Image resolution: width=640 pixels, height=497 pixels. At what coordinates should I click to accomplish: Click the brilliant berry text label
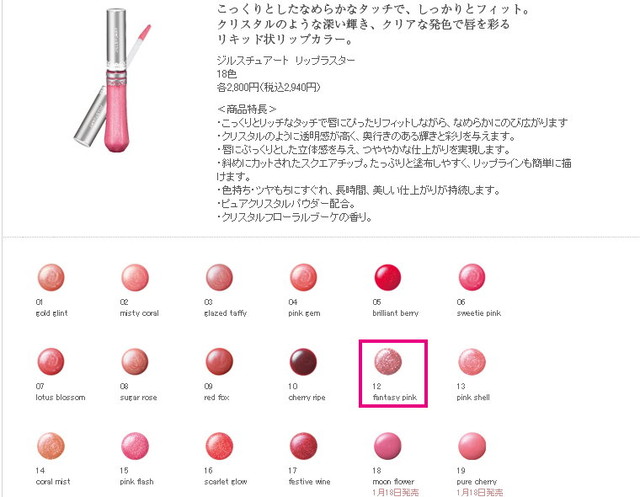pyautogui.click(x=396, y=313)
